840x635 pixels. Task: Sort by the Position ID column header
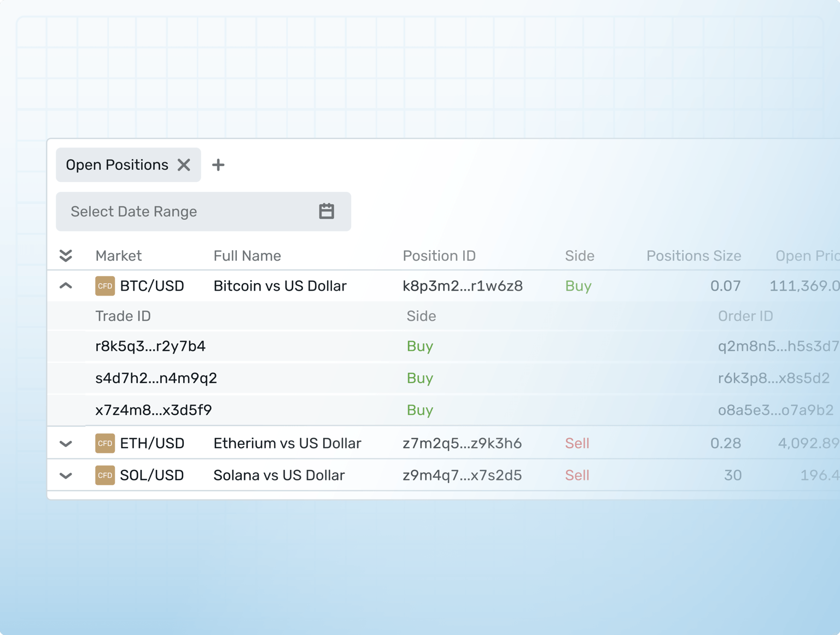(439, 256)
